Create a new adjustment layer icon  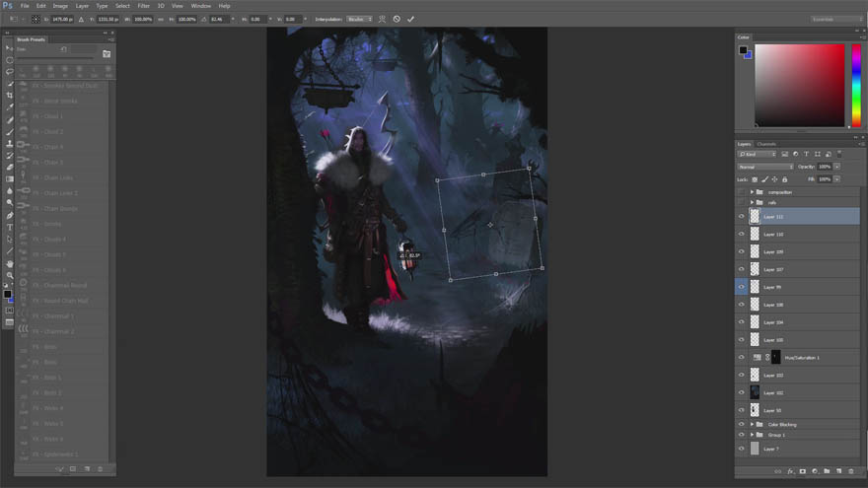pyautogui.click(x=815, y=471)
